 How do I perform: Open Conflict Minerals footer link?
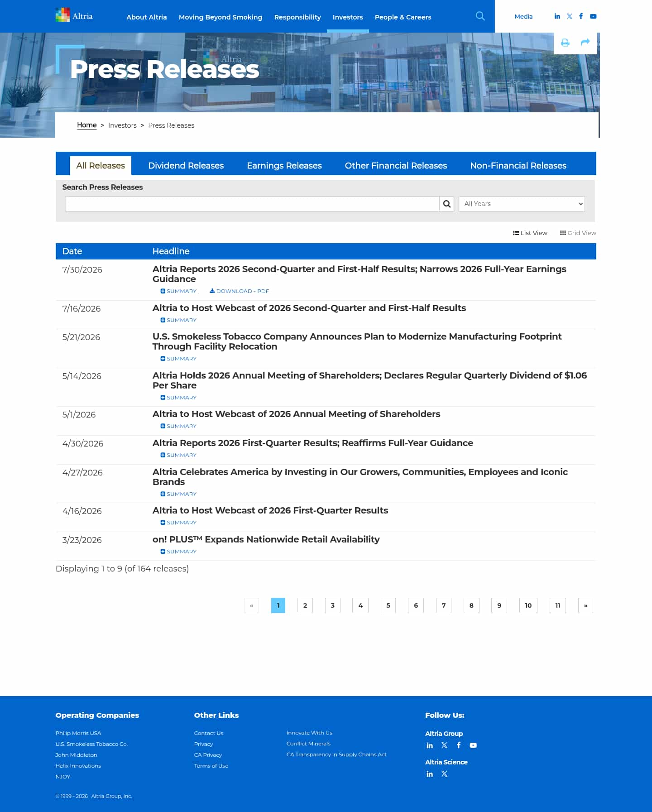(x=308, y=744)
